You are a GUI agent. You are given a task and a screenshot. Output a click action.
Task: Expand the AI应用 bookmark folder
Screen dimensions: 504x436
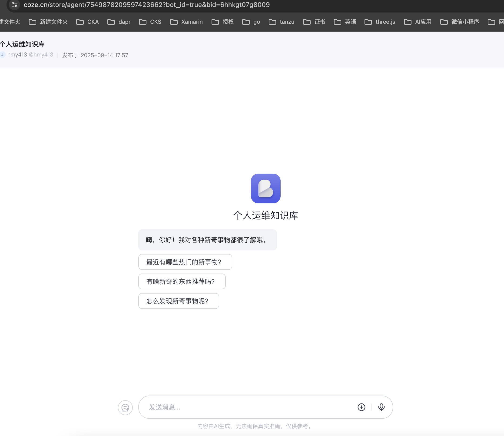point(418,22)
